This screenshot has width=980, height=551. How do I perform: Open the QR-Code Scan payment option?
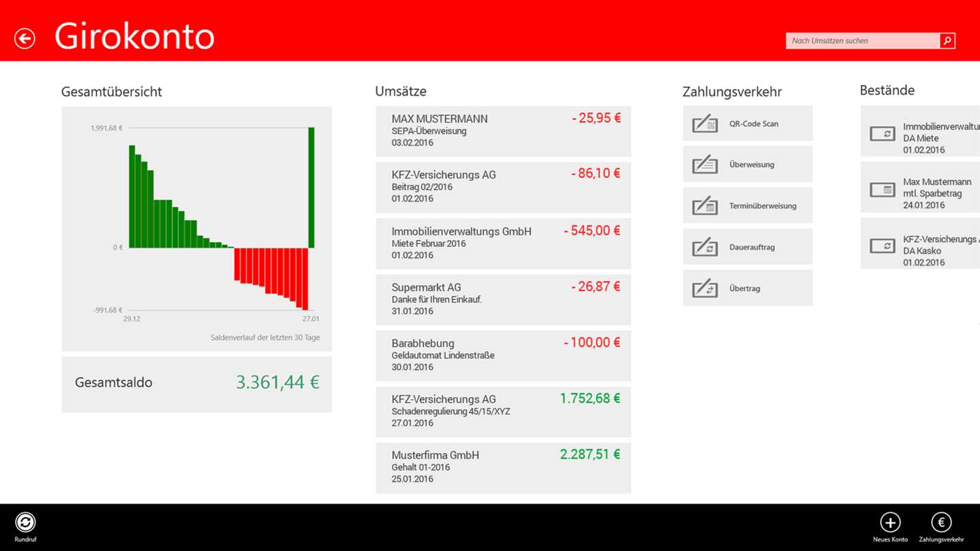[x=747, y=124]
